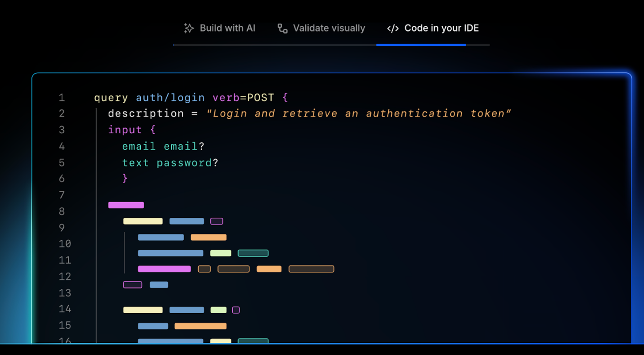Click the login description string on line 2

click(358, 114)
